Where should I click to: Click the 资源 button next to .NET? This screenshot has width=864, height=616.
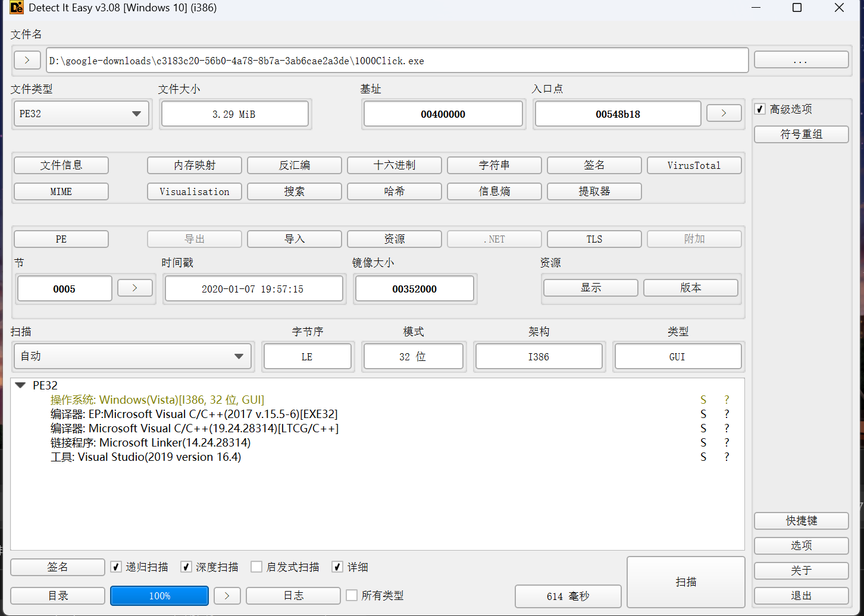pos(395,239)
